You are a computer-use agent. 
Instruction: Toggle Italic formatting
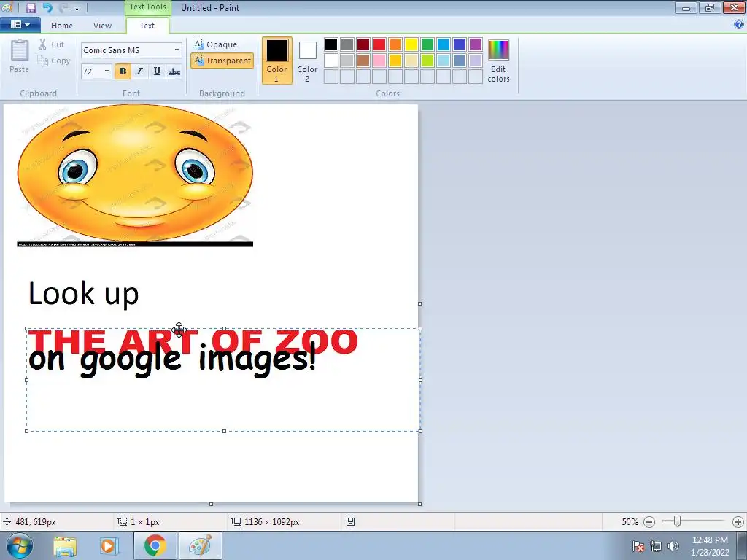tap(139, 71)
